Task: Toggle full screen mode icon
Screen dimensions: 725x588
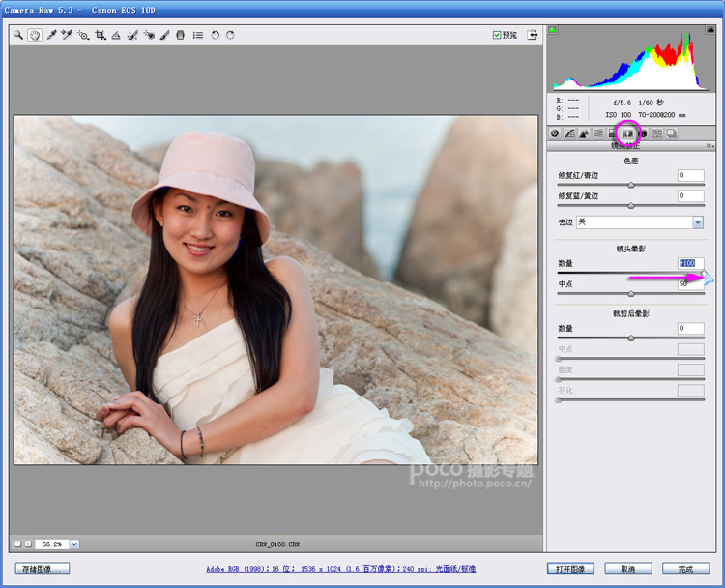Action: 533,35
